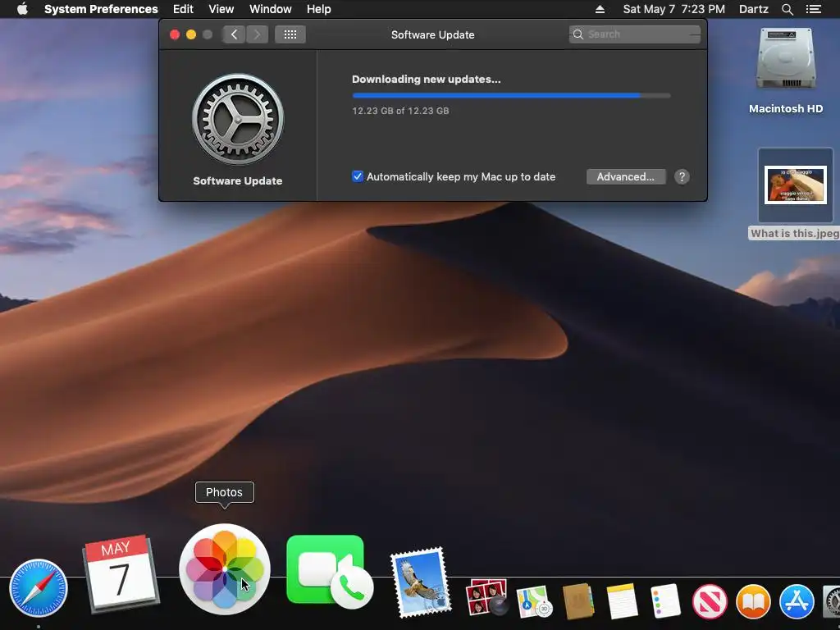Open Notification Center list icon
The height and width of the screenshot is (630, 840).
tap(814, 9)
